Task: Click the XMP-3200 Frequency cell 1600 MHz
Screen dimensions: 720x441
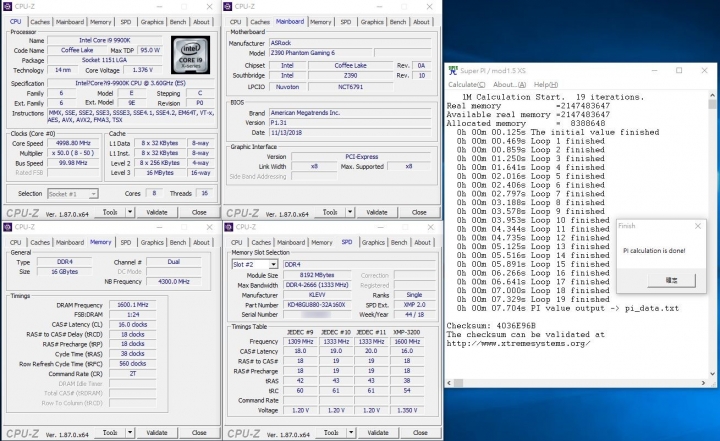Action: click(x=407, y=341)
